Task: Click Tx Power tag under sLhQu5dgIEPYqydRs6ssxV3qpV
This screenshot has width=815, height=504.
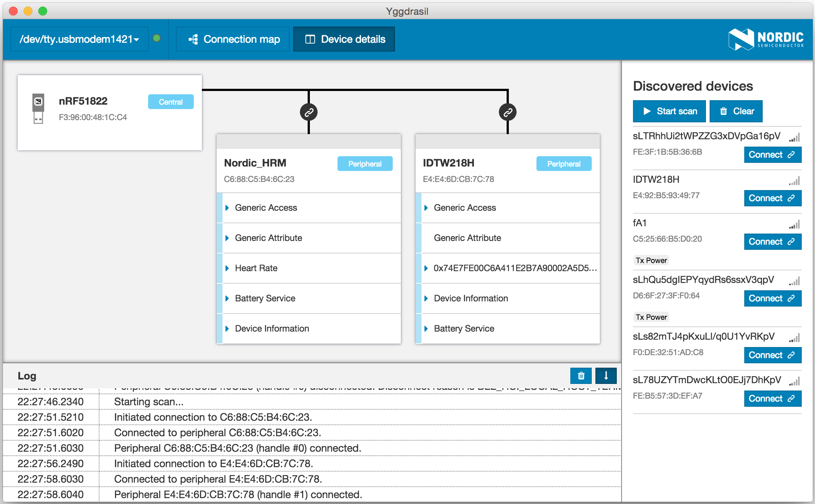Action: pyautogui.click(x=651, y=317)
